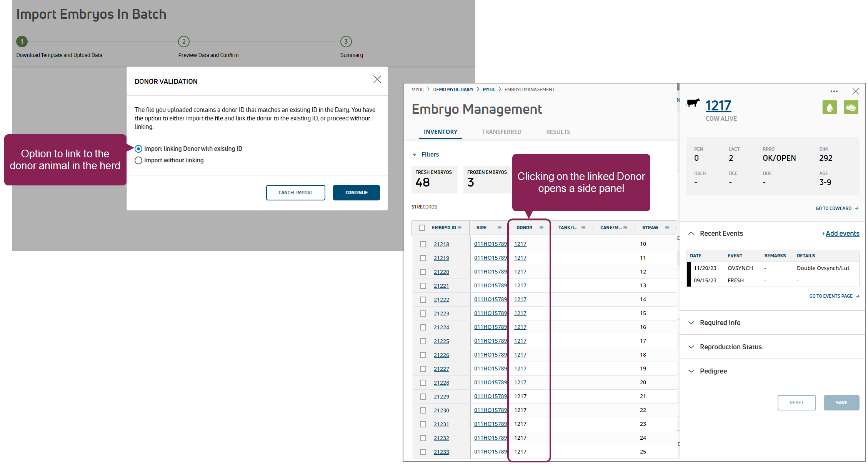Toggle the select-all checkbox in table header
Screen dimensions: 868x467
click(x=422, y=228)
